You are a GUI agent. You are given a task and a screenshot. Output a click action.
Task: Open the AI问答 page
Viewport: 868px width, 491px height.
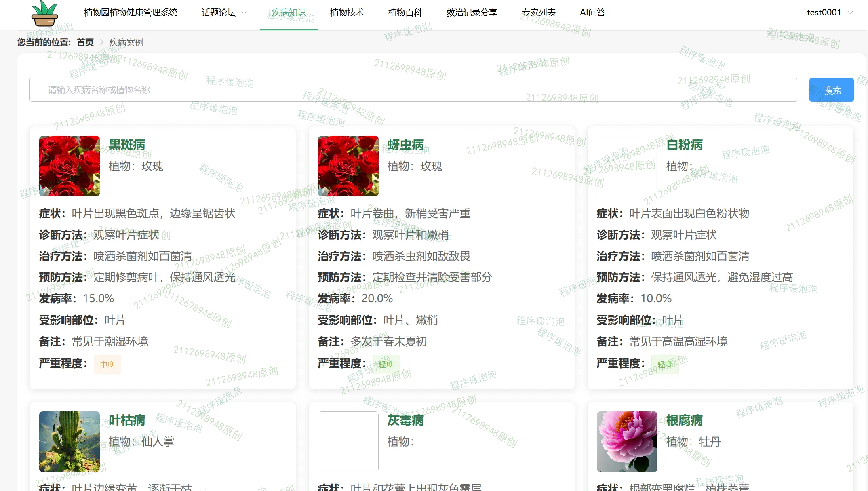coord(592,13)
